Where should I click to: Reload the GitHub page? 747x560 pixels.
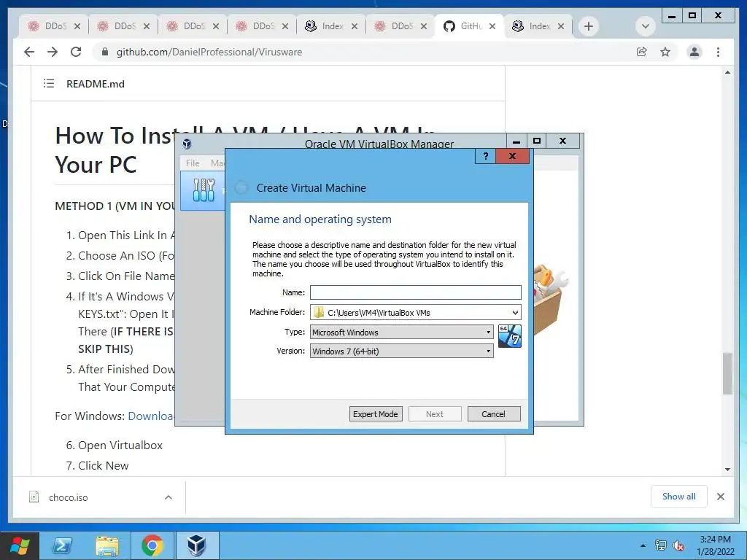point(76,52)
